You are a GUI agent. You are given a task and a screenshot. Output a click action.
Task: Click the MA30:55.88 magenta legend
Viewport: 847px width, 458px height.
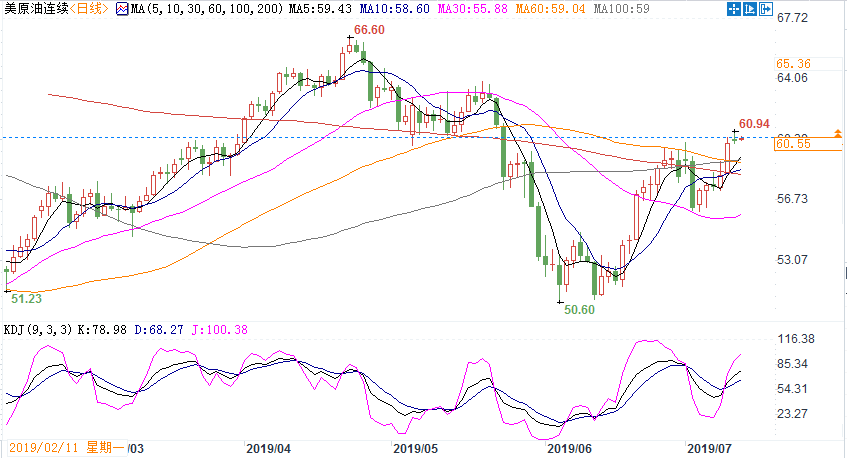(456, 8)
